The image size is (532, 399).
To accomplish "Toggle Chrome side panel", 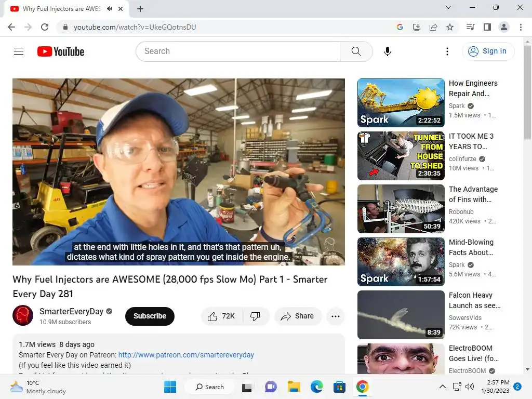I will point(487,27).
